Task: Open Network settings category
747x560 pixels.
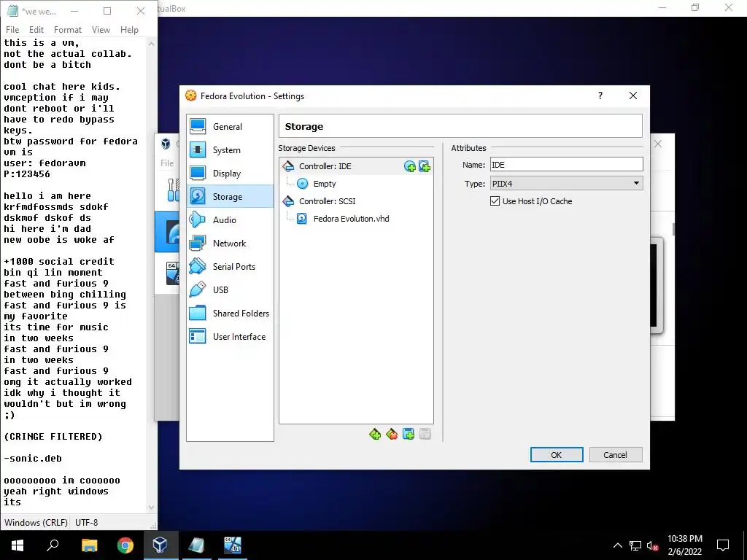Action: (x=230, y=244)
